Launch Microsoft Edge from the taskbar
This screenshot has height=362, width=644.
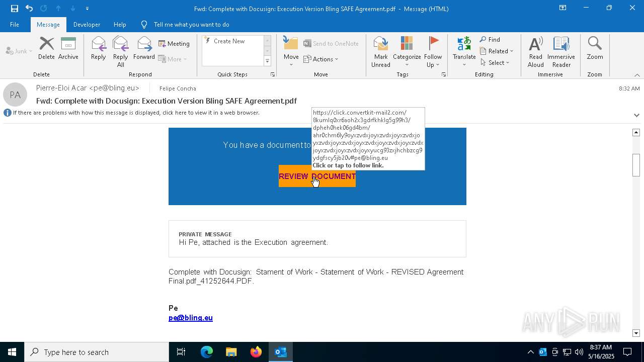tap(207, 352)
